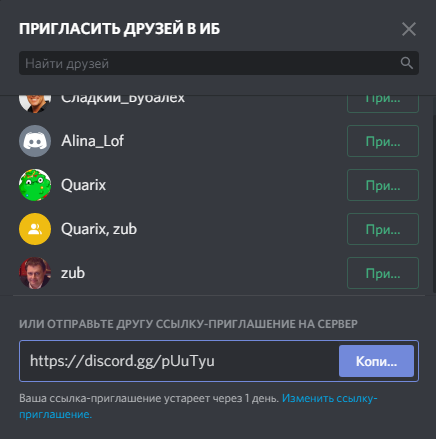Click Quarix's green frog avatar

(35, 185)
